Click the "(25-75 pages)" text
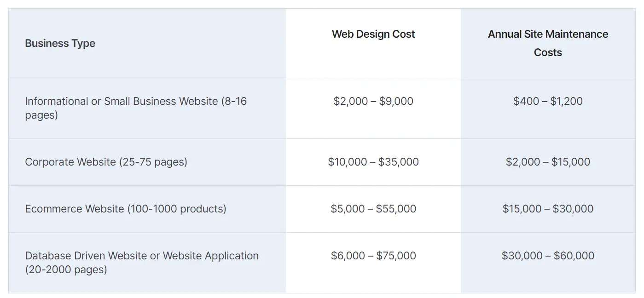This screenshot has width=644, height=298. click(153, 162)
